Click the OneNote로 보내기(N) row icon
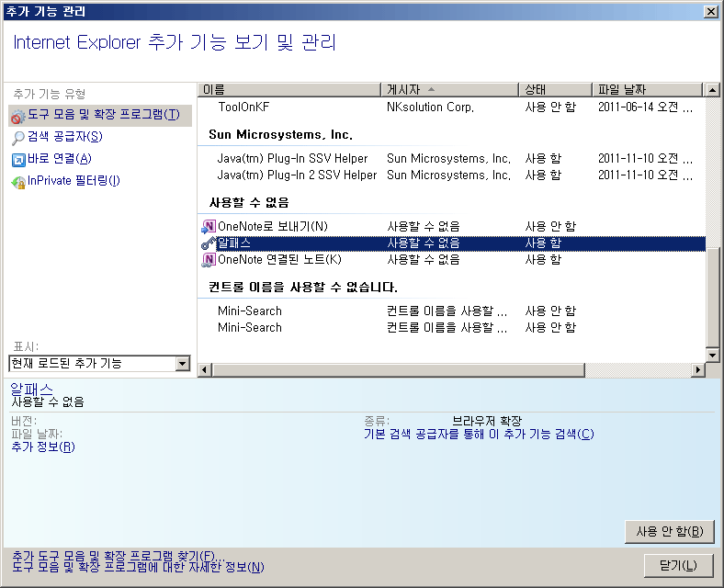This screenshot has width=724, height=588. coord(209,226)
